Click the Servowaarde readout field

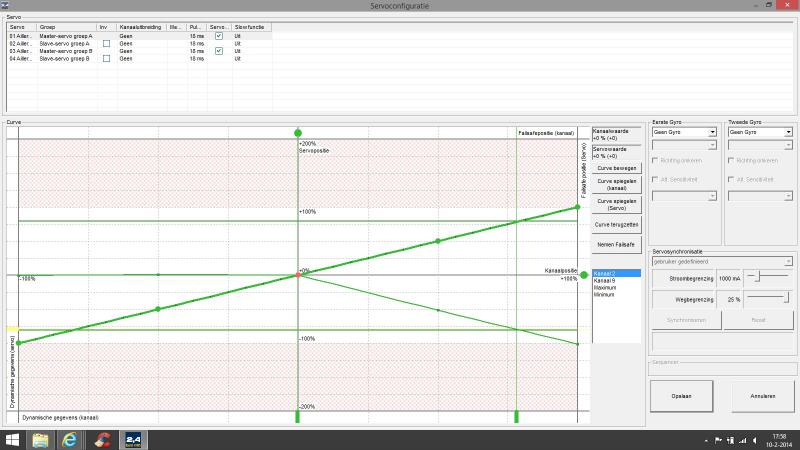616,153
